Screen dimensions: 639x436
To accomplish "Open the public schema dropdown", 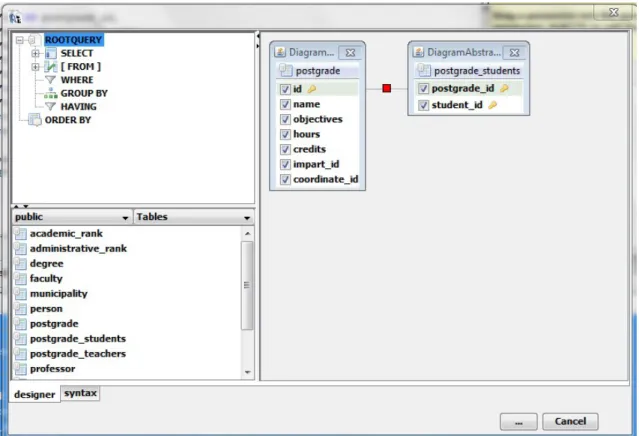I will (x=72, y=217).
